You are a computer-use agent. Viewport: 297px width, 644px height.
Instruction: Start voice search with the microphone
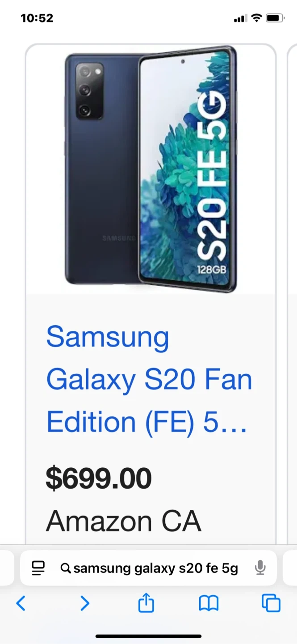(260, 568)
